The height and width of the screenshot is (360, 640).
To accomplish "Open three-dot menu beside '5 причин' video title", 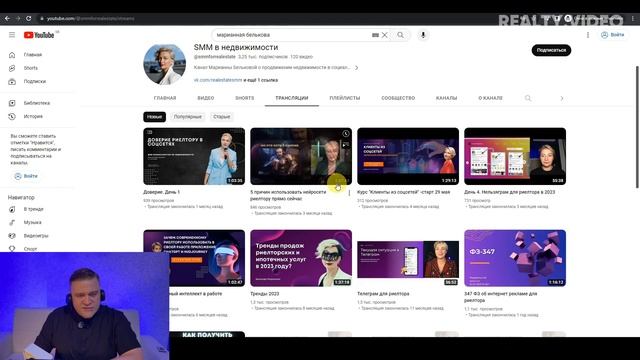I will pyautogui.click(x=349, y=193).
